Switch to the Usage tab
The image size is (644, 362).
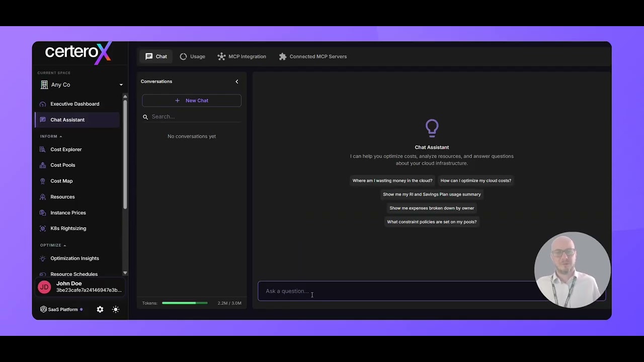click(193, 56)
